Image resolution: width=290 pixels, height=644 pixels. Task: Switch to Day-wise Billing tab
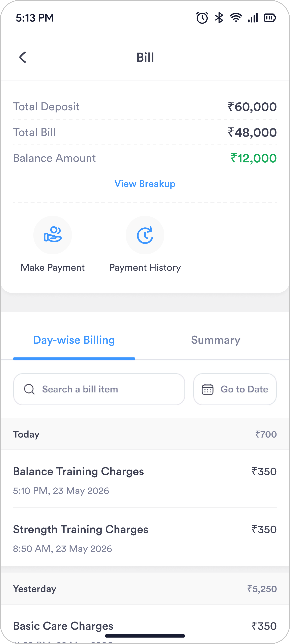tap(74, 340)
